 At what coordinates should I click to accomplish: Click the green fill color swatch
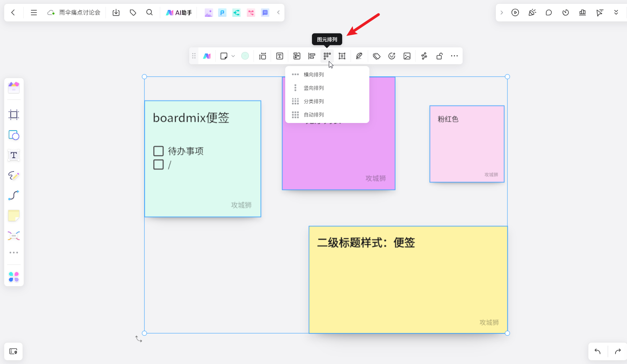245,56
